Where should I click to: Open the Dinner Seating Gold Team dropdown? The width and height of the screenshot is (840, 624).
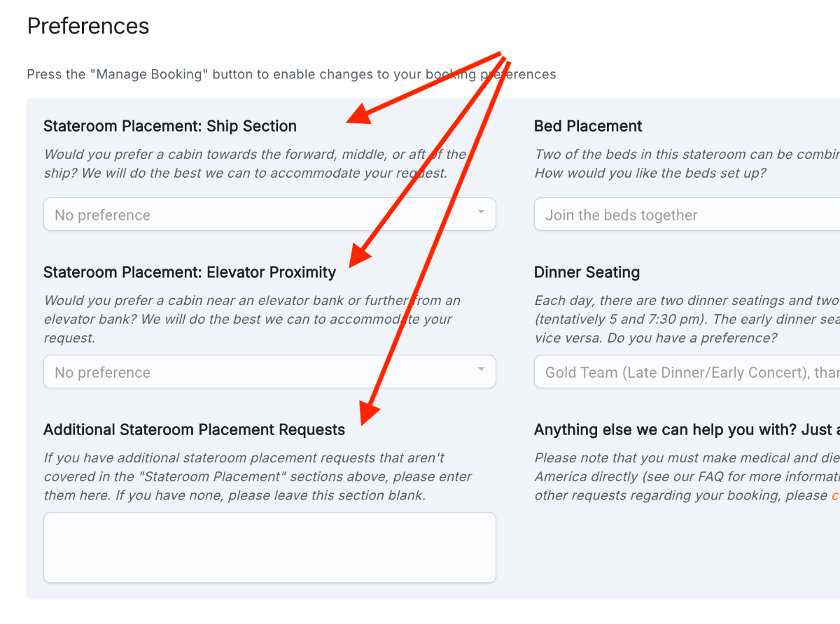click(687, 371)
